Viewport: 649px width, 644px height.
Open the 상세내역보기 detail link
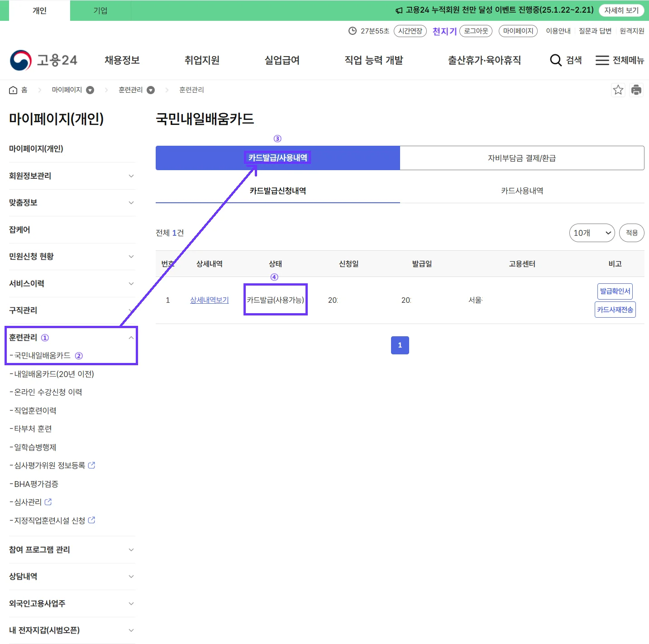(x=209, y=300)
